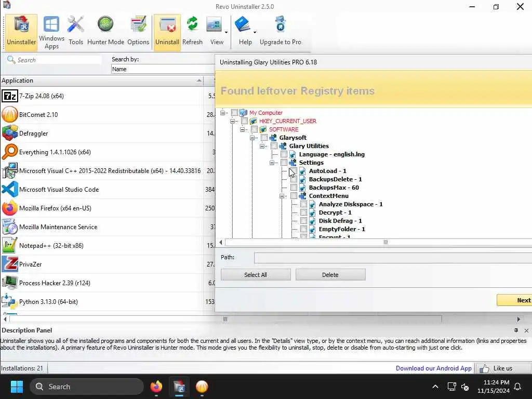Activate Hunter Mode
Viewport: 532px width, 399px height.
[x=105, y=32]
